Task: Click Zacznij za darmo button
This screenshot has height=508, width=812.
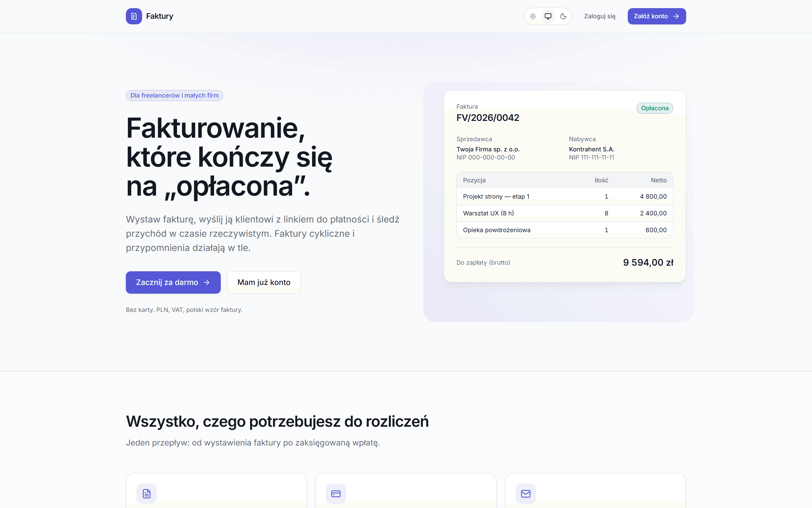Action: click(x=173, y=282)
